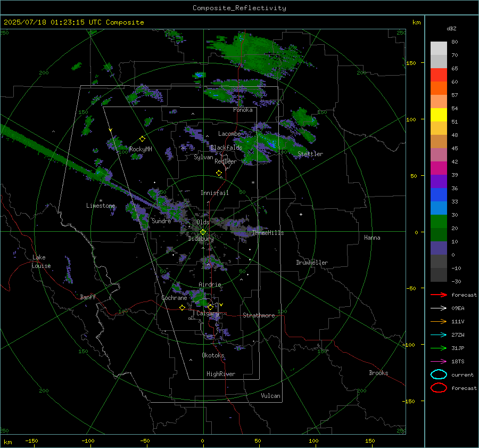Click the magenta 42 dBZ color swatch
The height and width of the screenshot is (448, 479).
click(x=439, y=168)
